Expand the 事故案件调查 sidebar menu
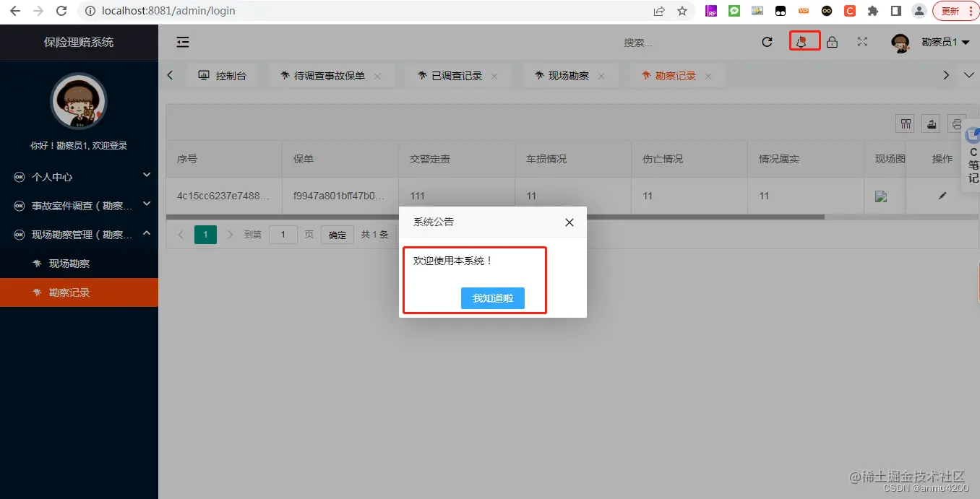Viewport: 980px width, 499px height. point(79,204)
